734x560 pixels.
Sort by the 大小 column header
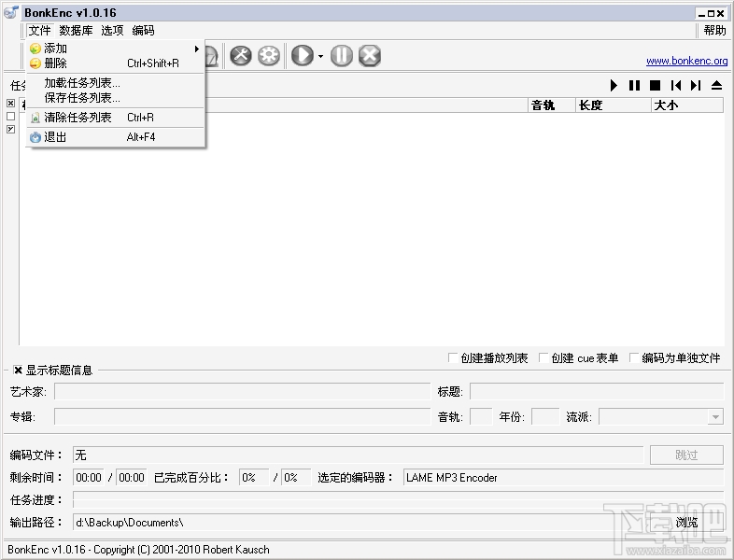tap(687, 105)
